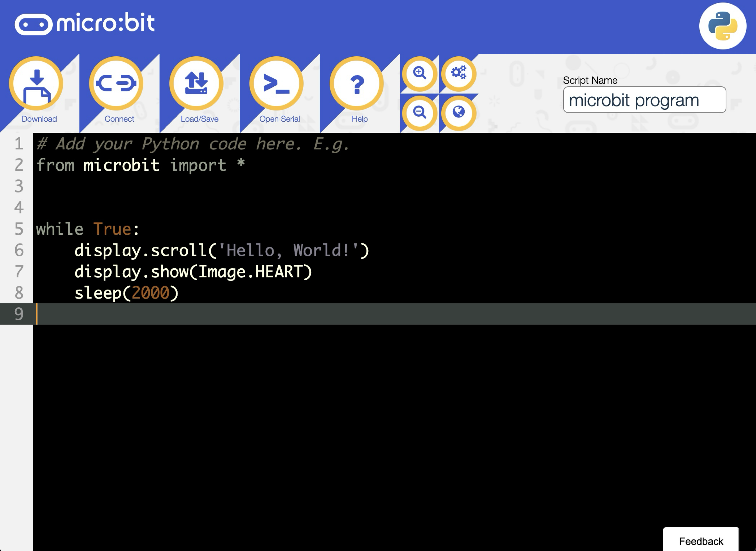The height and width of the screenshot is (551, 756).
Task: Click the Python logo in header
Action: point(722,26)
